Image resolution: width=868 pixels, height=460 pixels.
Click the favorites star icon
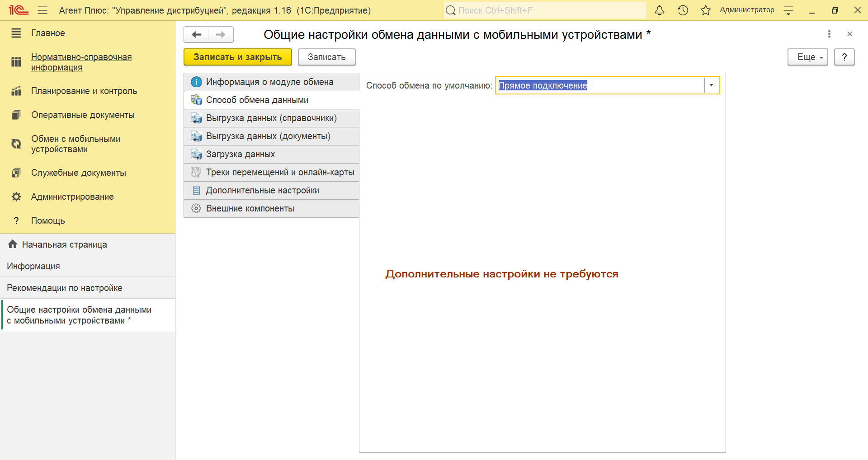click(705, 10)
